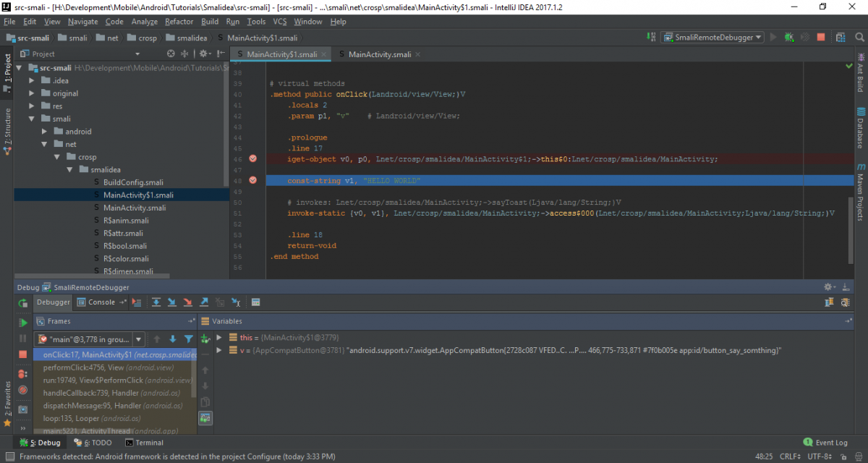Click New Watch icon in the Variables panel
The image size is (868, 463).
[205, 339]
